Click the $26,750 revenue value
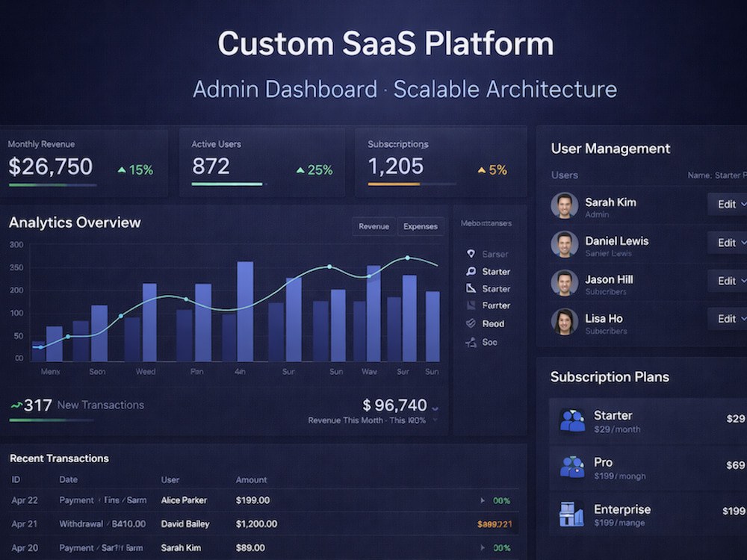 pyautogui.click(x=51, y=167)
